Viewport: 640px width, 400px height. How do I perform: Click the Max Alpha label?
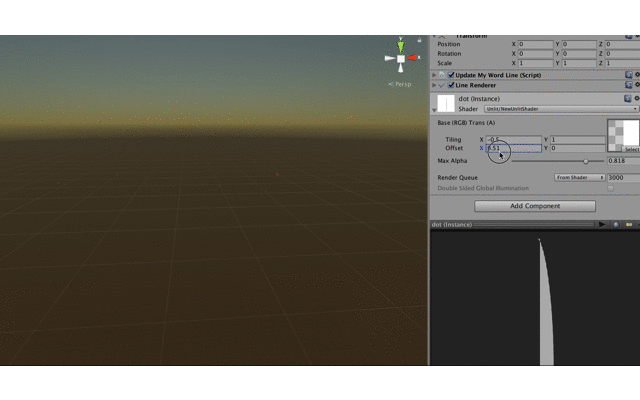452,161
